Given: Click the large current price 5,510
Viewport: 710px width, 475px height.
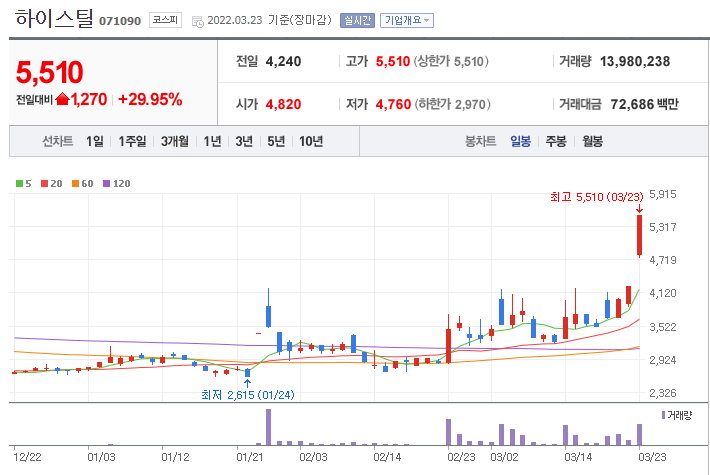Looking at the screenshot, I should 49,72.
